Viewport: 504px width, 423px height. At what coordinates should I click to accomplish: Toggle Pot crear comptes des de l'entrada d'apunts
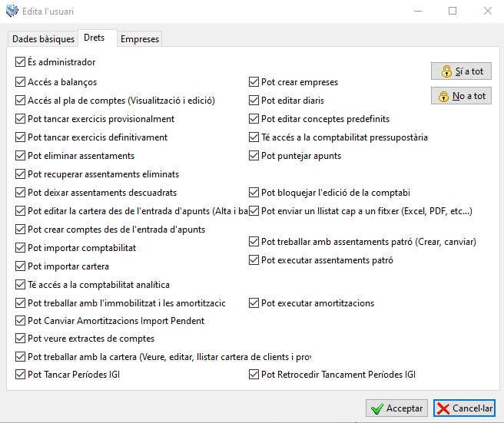20,230
